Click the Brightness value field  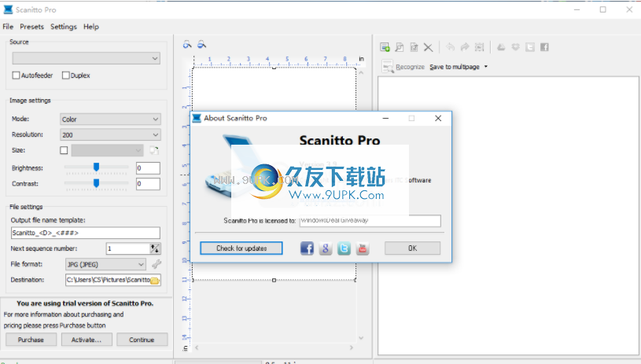pyautogui.click(x=148, y=168)
